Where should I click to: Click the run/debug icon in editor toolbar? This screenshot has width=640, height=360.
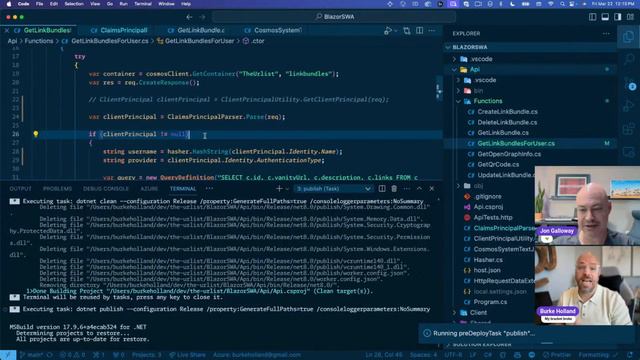point(387,31)
